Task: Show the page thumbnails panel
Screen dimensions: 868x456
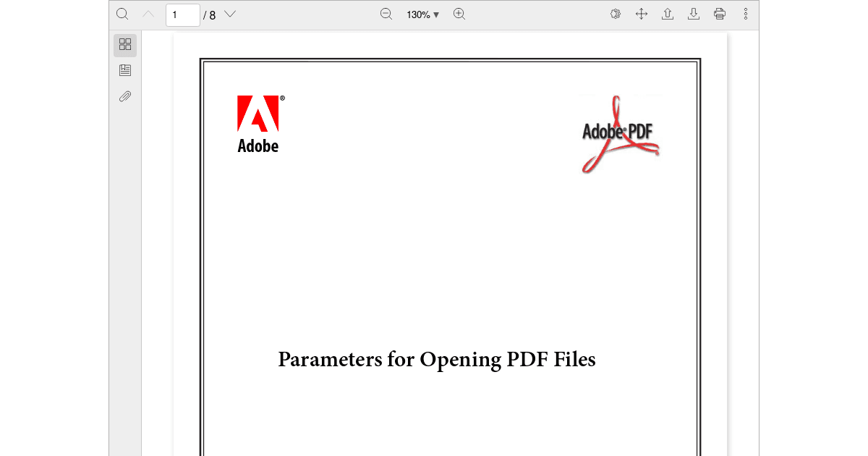Action: 124,44
